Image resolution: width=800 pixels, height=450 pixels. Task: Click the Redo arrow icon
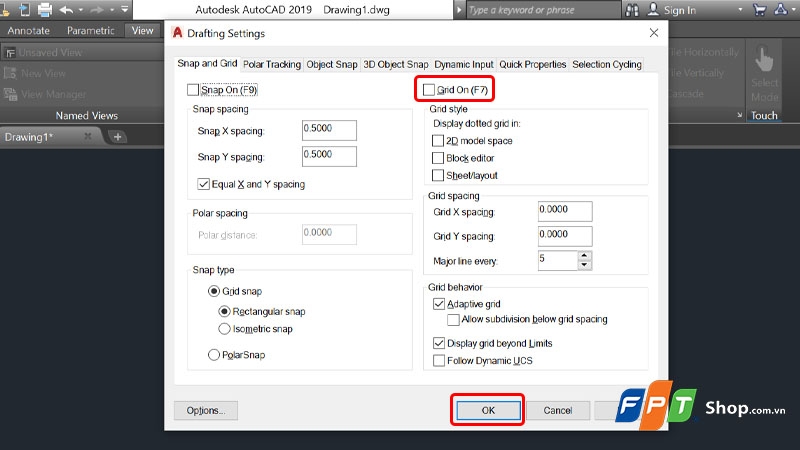[x=97, y=9]
